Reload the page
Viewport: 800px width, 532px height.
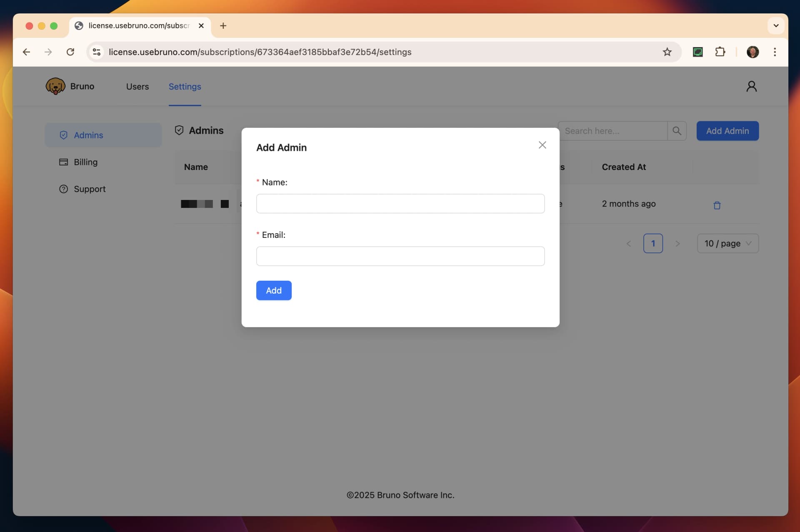coord(70,52)
